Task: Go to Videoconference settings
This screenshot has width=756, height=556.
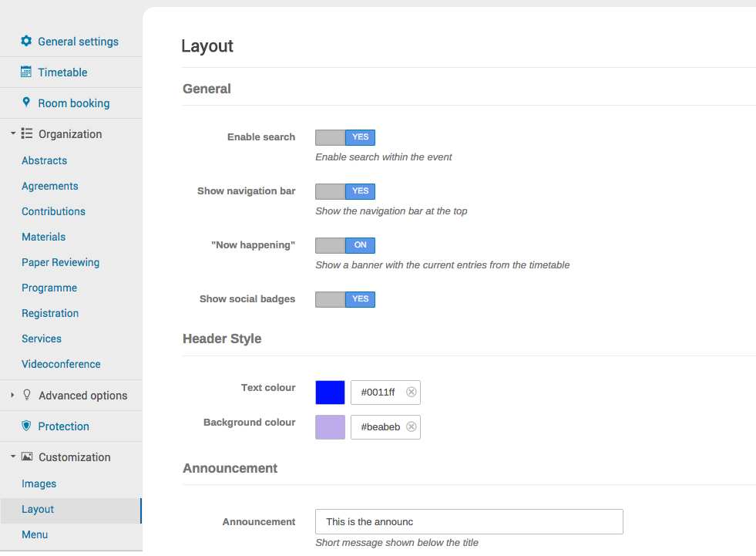Action: [x=61, y=365]
